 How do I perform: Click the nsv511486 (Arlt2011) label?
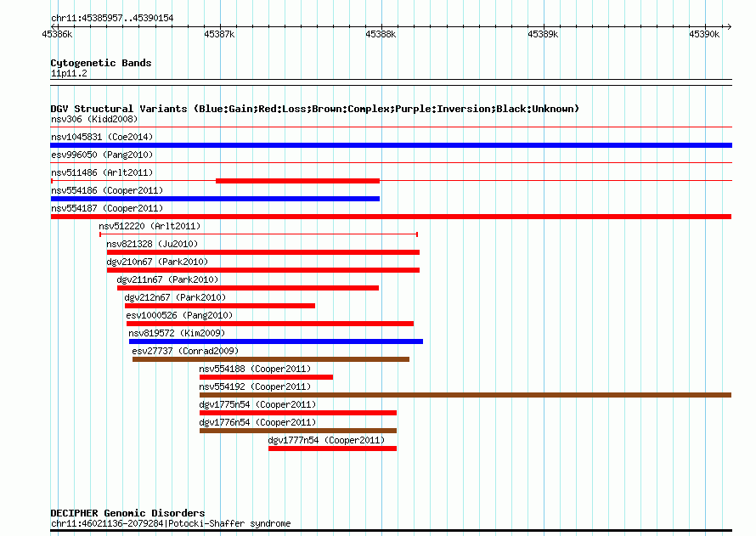(x=102, y=172)
